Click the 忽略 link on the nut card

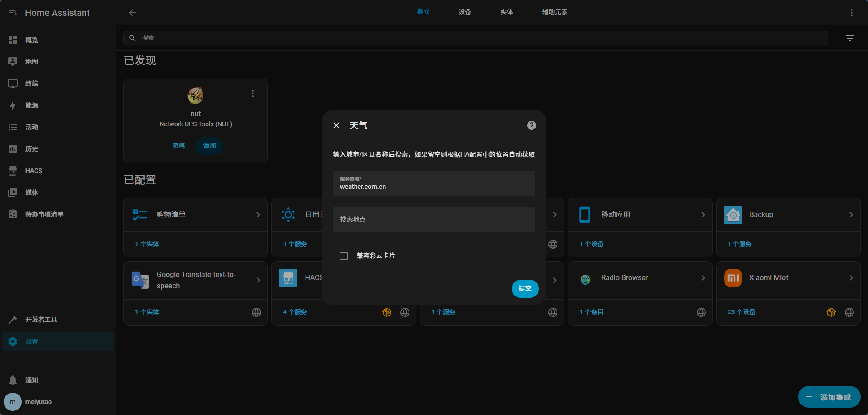(178, 146)
